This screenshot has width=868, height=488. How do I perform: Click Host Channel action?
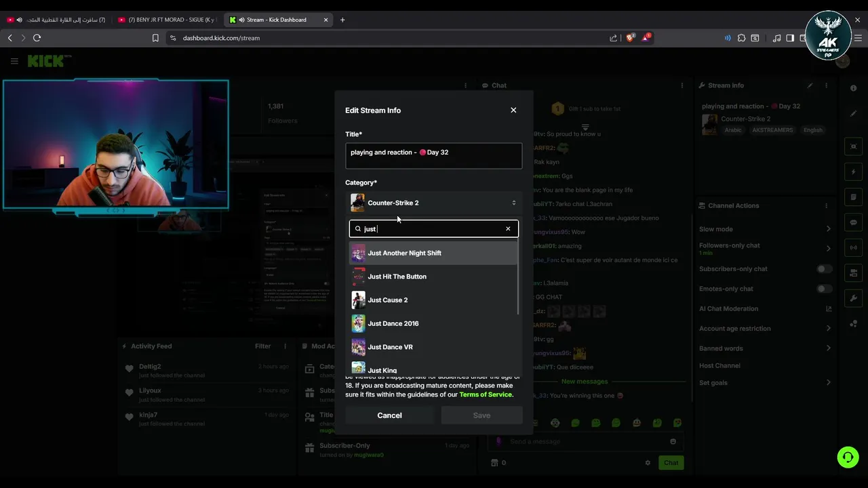coord(719,366)
